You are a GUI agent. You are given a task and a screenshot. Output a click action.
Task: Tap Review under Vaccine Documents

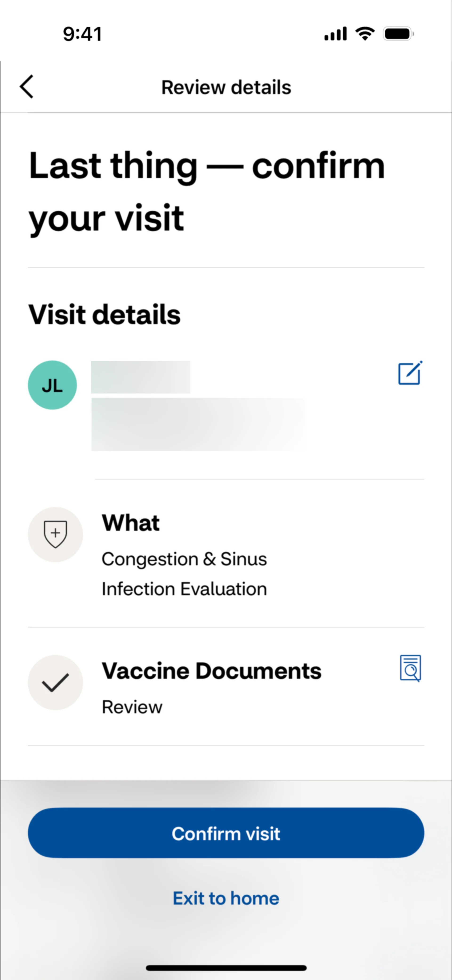pyautogui.click(x=132, y=707)
